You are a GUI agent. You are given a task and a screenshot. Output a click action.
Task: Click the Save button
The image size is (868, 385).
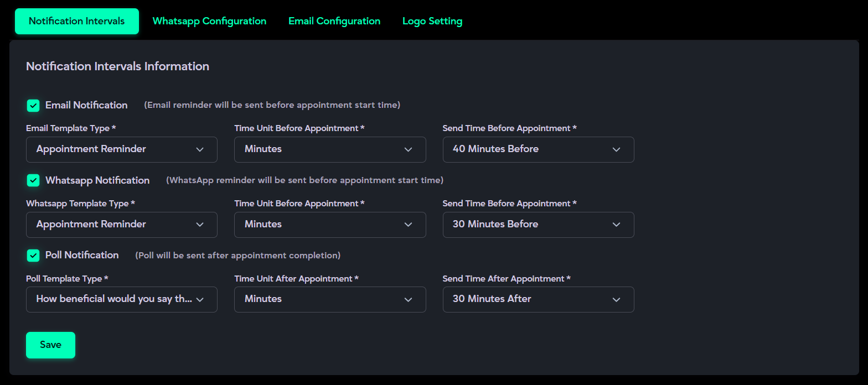point(50,345)
